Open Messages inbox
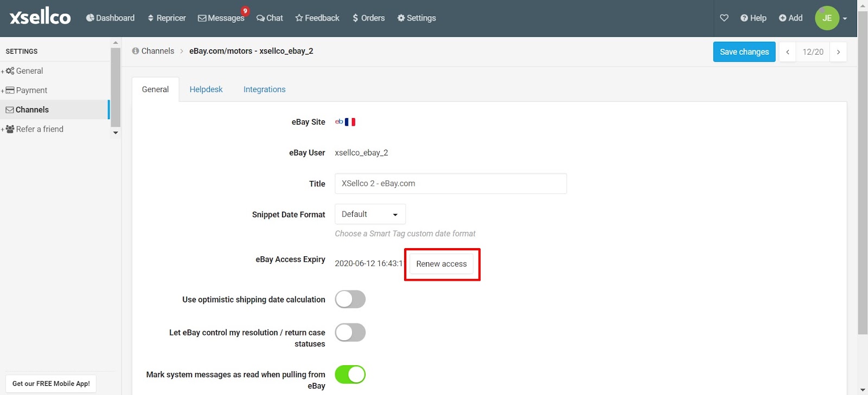 (x=221, y=18)
